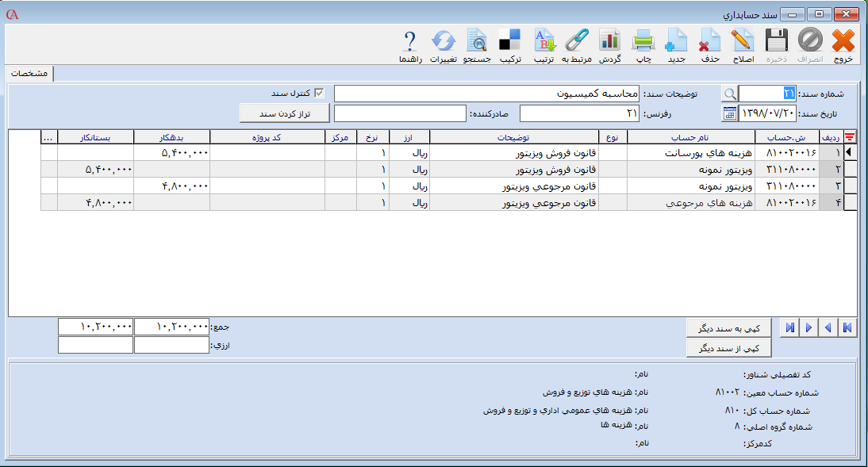This screenshot has width=868, height=467.
Task: Click the کپی از سند دیگر button
Action: (728, 348)
